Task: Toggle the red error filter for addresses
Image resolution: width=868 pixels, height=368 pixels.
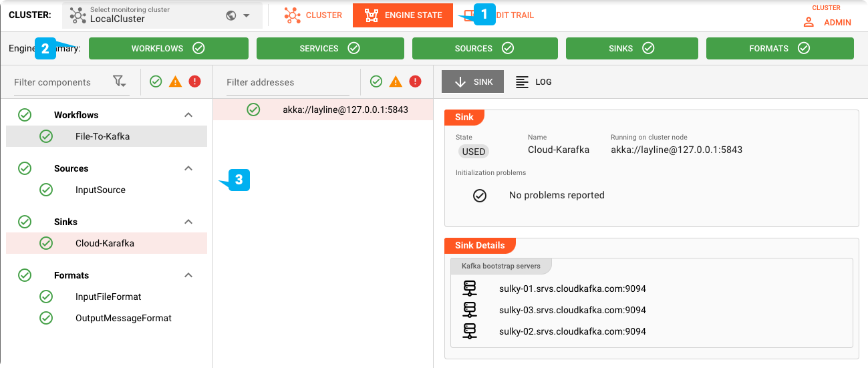Action: pyautogui.click(x=416, y=81)
